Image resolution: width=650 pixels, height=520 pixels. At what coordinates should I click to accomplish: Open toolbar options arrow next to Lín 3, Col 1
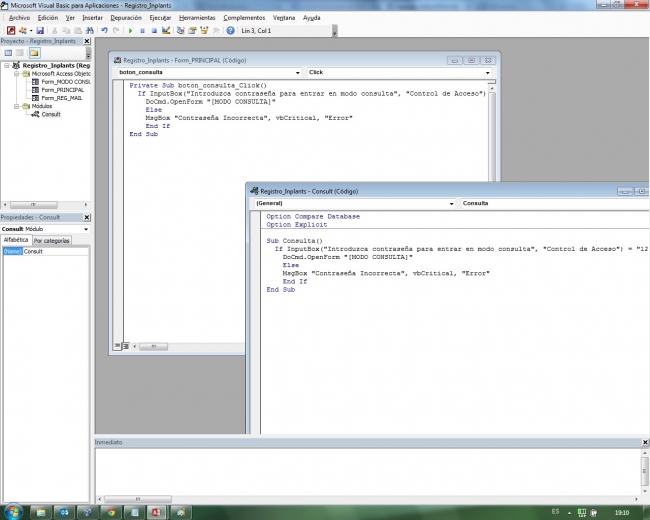[x=335, y=32]
